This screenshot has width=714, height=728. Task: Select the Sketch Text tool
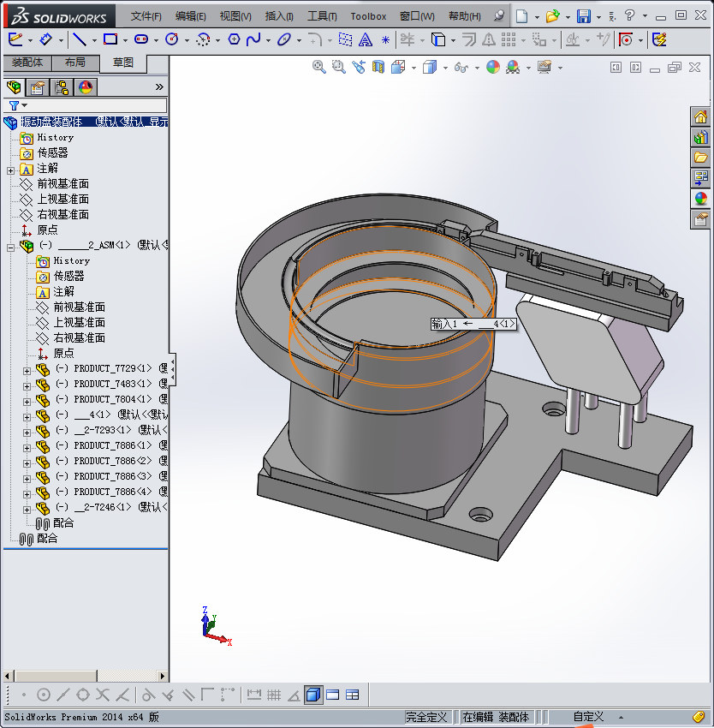[364, 39]
